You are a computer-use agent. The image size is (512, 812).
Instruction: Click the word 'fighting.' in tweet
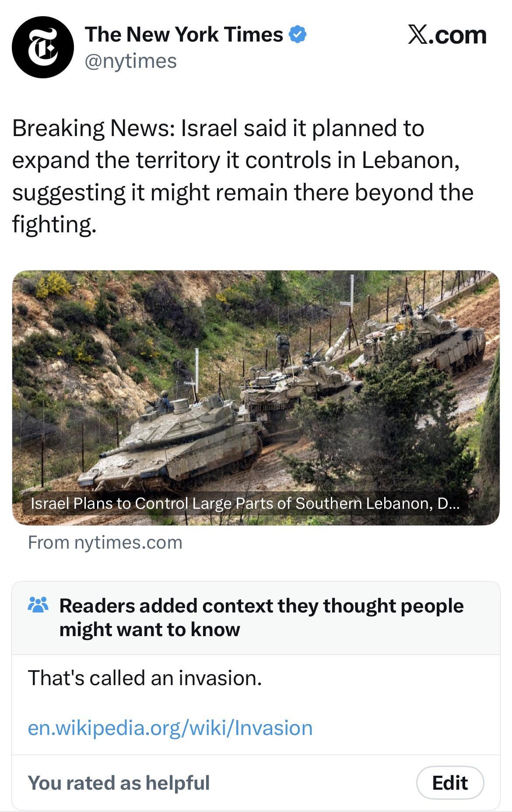54,224
